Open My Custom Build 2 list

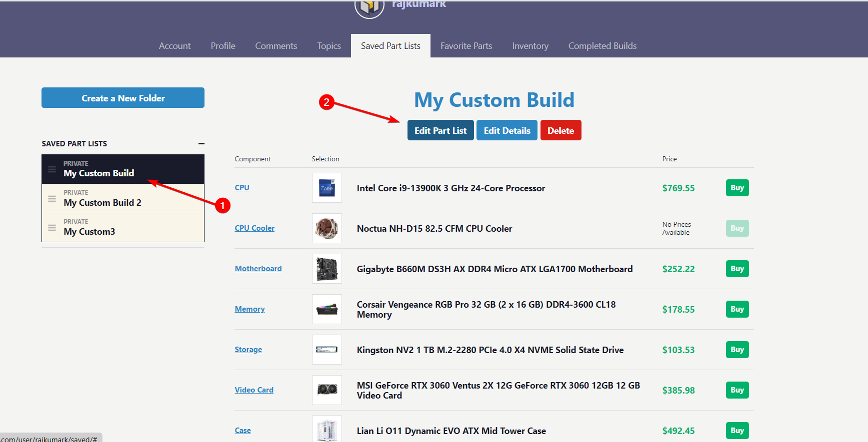pos(123,199)
